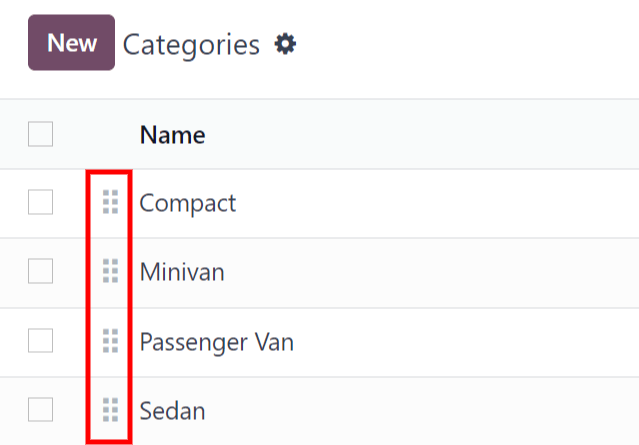Toggle the select-all checkbox in header
This screenshot has width=639, height=445.
point(40,134)
